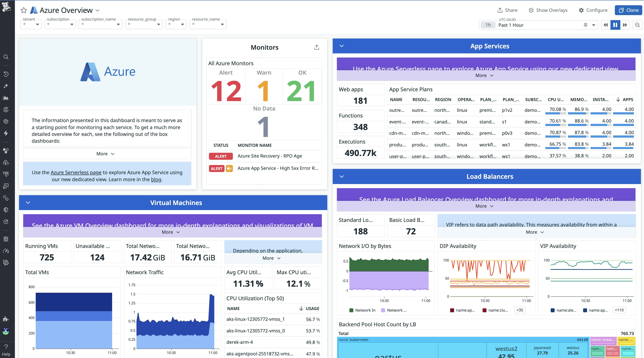The height and width of the screenshot is (358, 644).
Task: Click the Alert count 12 in Monitors
Action: point(226,91)
